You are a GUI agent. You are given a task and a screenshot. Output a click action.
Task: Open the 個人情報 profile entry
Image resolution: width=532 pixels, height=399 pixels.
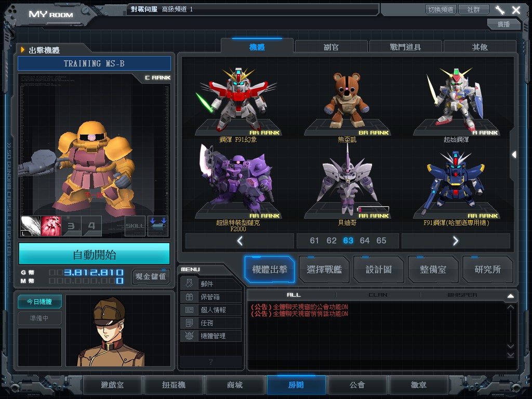pos(211,310)
